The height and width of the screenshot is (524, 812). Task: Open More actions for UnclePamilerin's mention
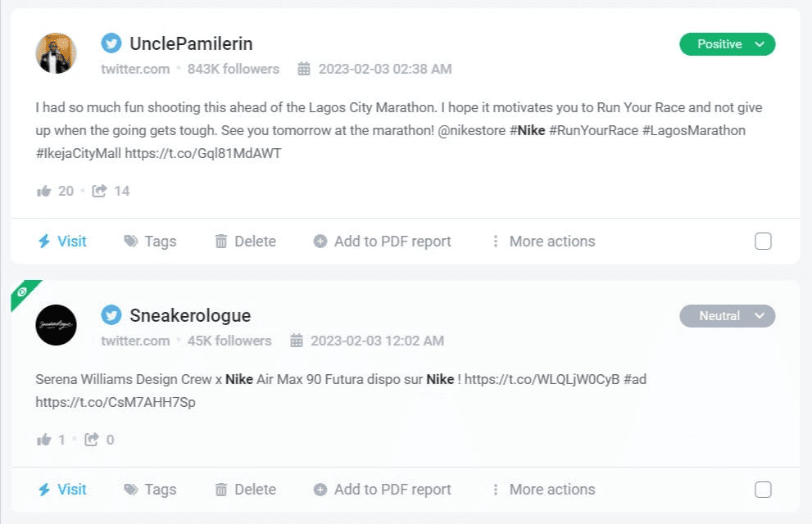tap(543, 241)
